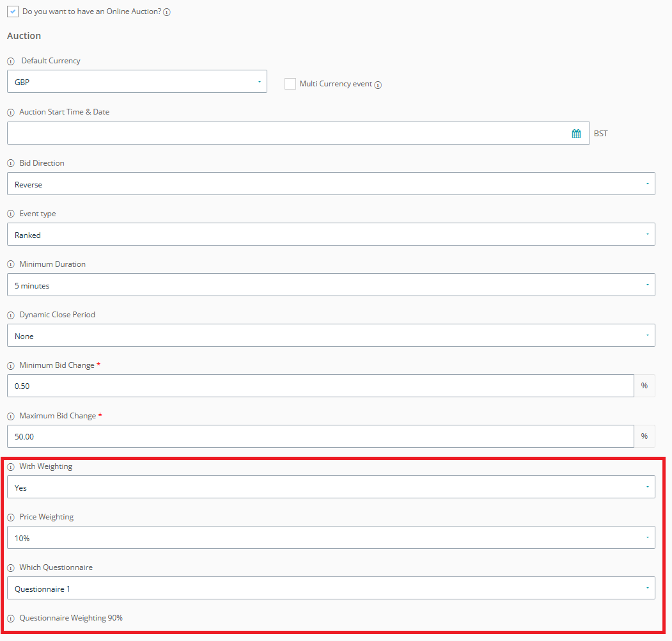This screenshot has width=672, height=641.
Task: Click the Auction Start Time & Date field
Action: [299, 133]
